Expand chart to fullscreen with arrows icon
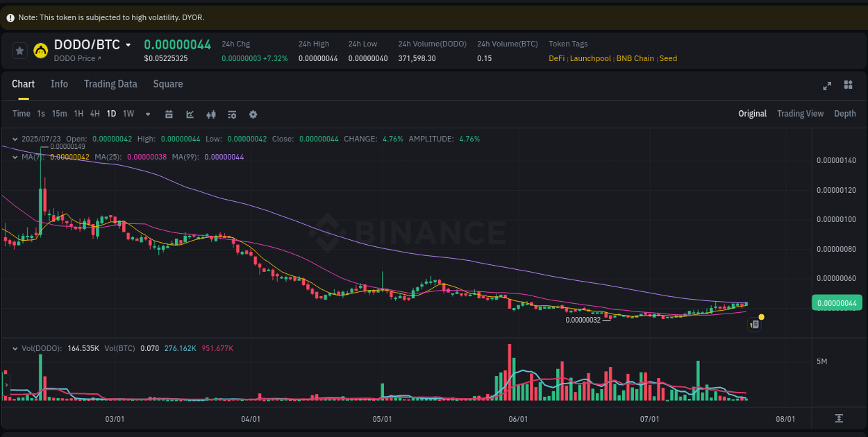Screen dimensions: 868x437 (827, 85)
